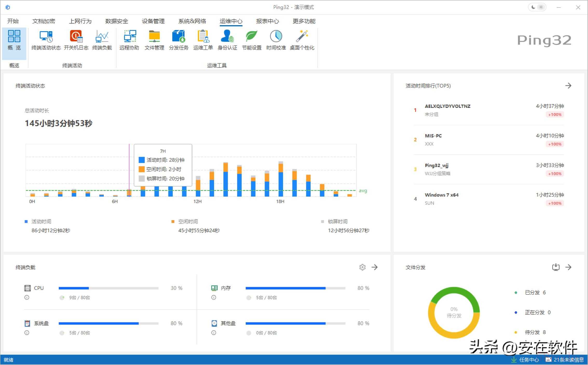Open the 终端负载 ribbon icon
The image size is (588, 365).
point(102,40)
